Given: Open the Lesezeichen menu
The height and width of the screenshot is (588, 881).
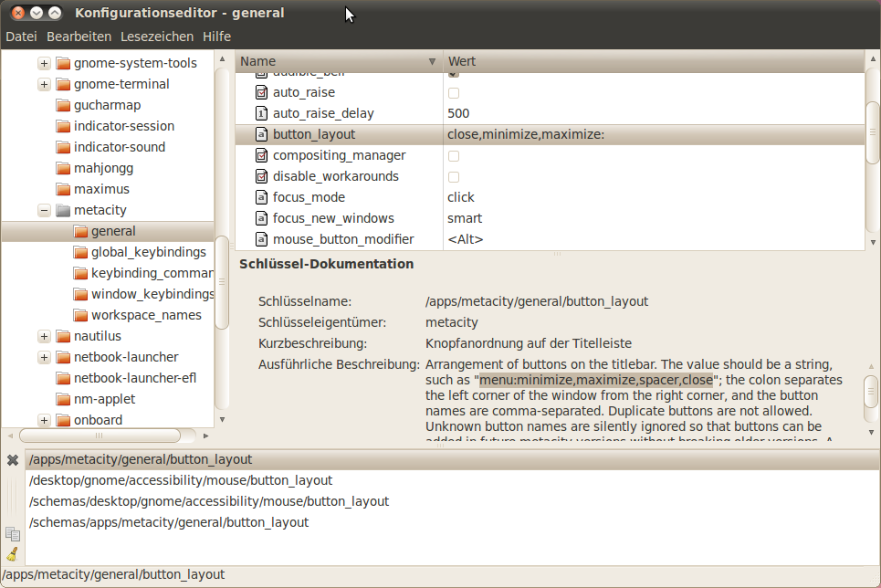Looking at the screenshot, I should pyautogui.click(x=157, y=37).
